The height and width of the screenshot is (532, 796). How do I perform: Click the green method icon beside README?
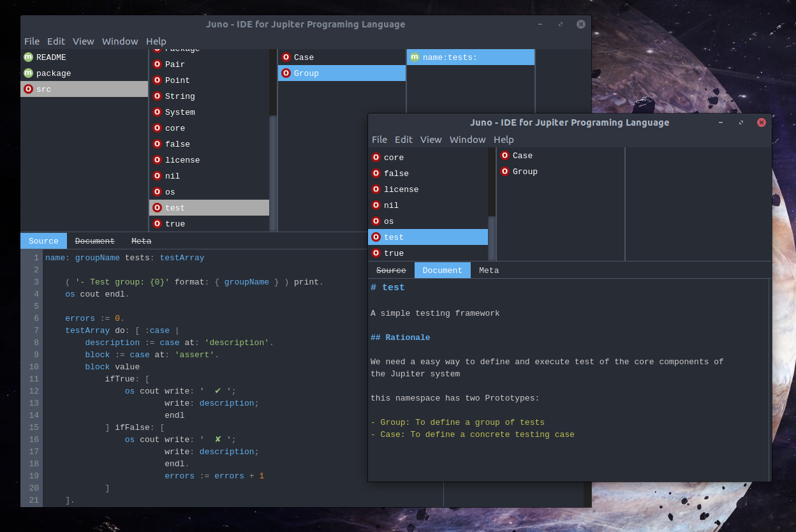tap(28, 57)
